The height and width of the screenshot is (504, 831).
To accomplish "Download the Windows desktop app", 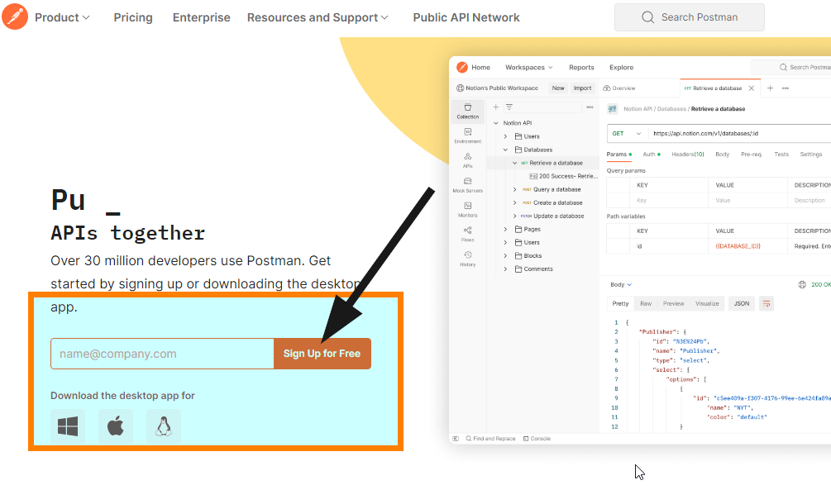I will pyautogui.click(x=68, y=426).
